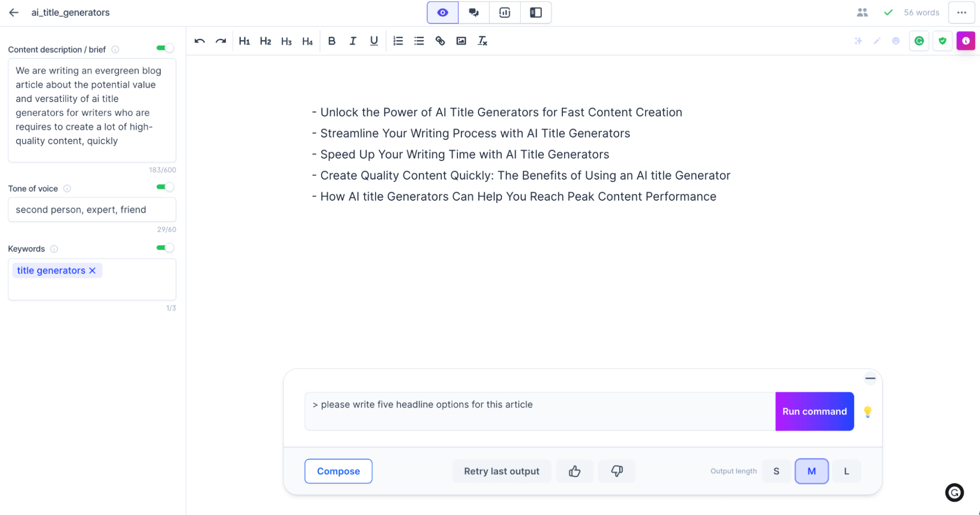Insert a link with the link icon
The image size is (980, 515).
pos(440,41)
